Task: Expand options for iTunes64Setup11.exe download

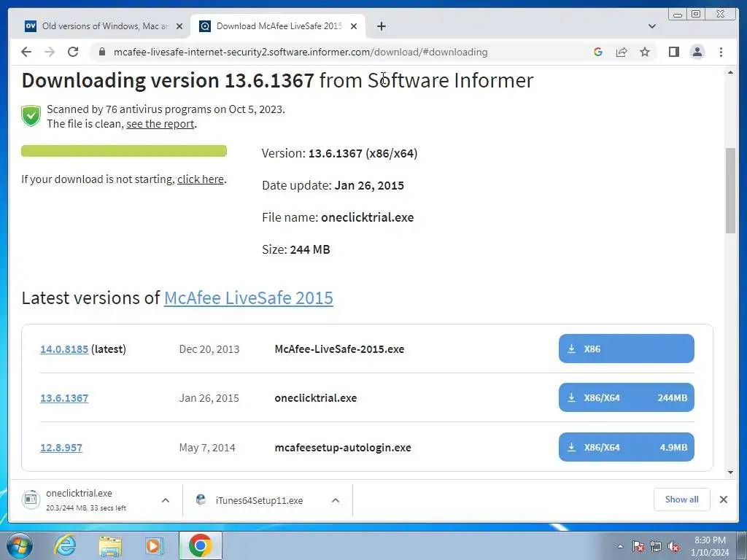Action: 336,500
